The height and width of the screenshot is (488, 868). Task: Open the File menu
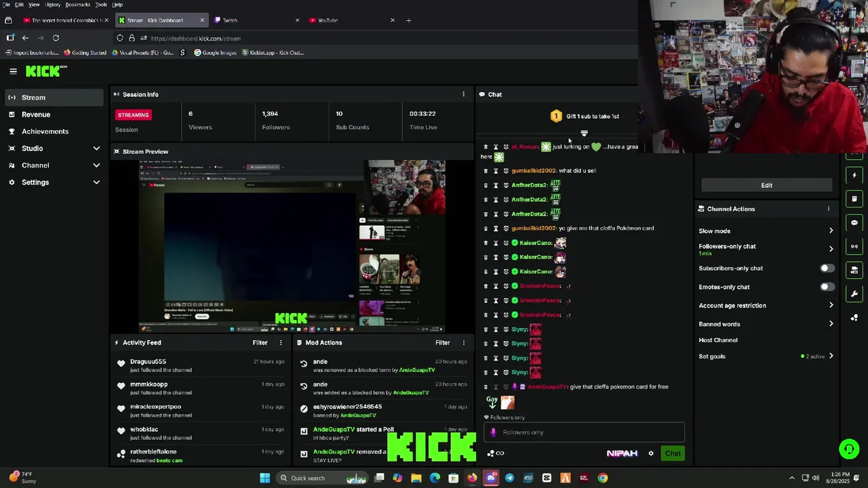click(x=6, y=5)
